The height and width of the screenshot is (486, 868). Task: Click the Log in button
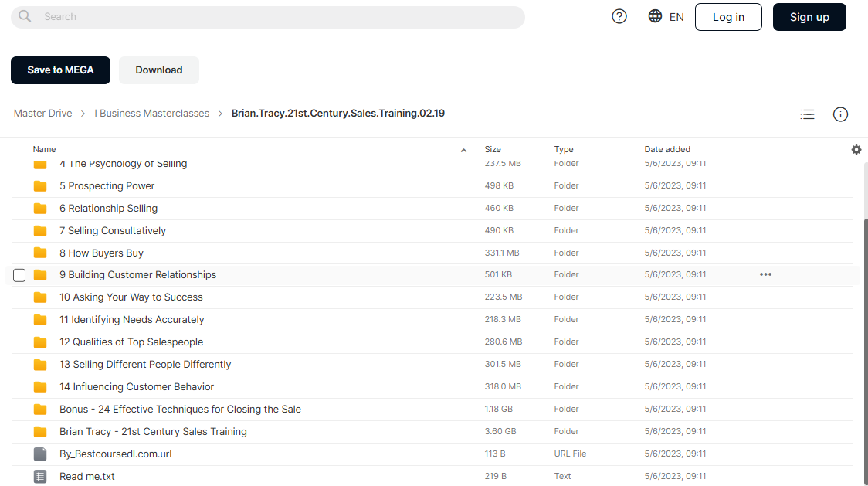click(728, 17)
